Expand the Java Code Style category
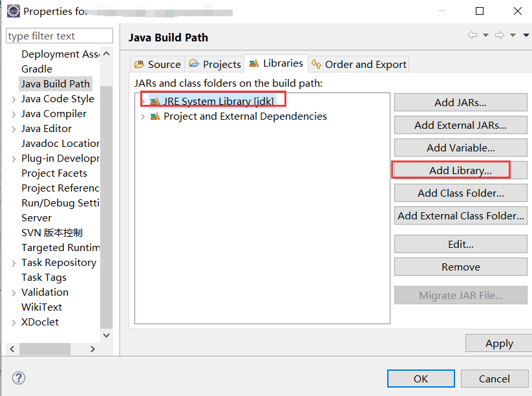Image resolution: width=532 pixels, height=396 pixels. pyautogui.click(x=14, y=99)
